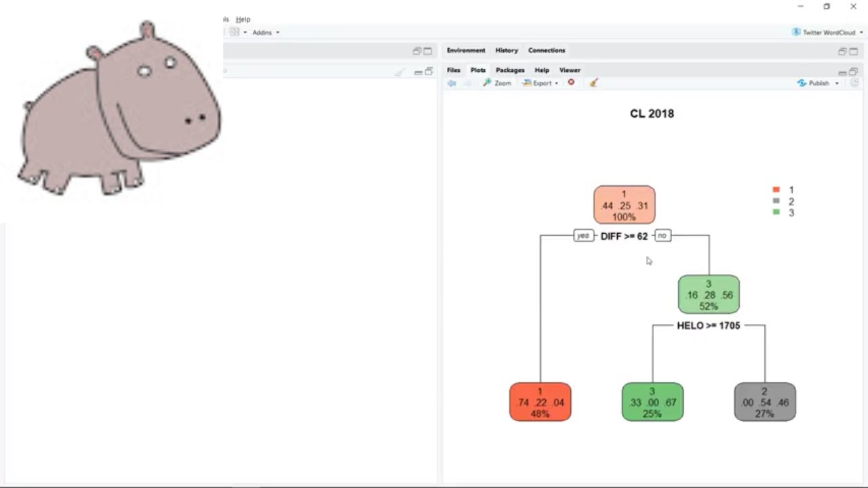Image resolution: width=868 pixels, height=488 pixels.
Task: Open the plot Zoom window
Action: (x=497, y=83)
